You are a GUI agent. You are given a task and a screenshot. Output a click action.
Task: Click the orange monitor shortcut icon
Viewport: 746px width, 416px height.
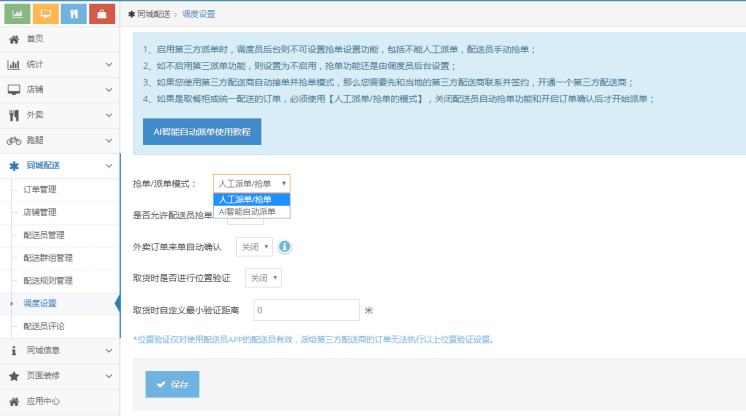(x=45, y=14)
